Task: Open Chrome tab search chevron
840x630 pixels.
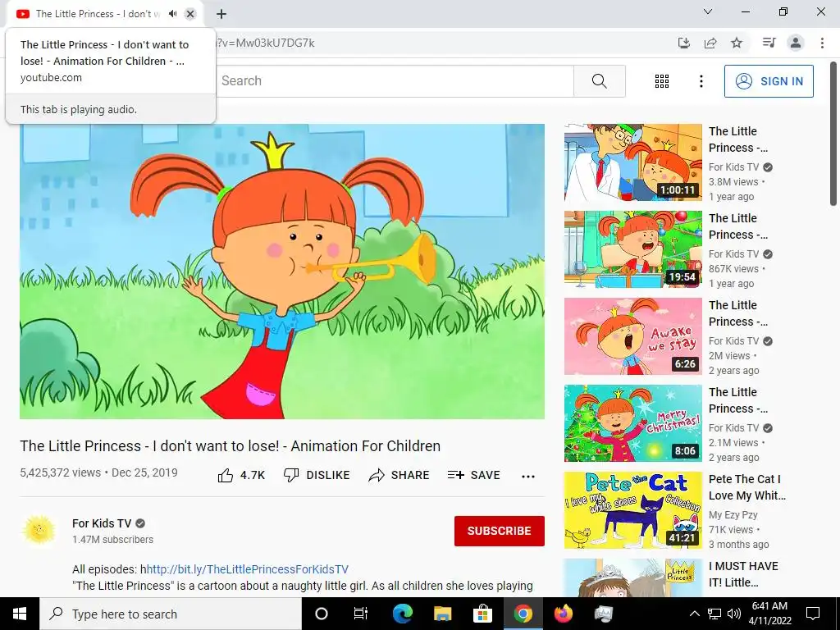Action: coord(708,11)
